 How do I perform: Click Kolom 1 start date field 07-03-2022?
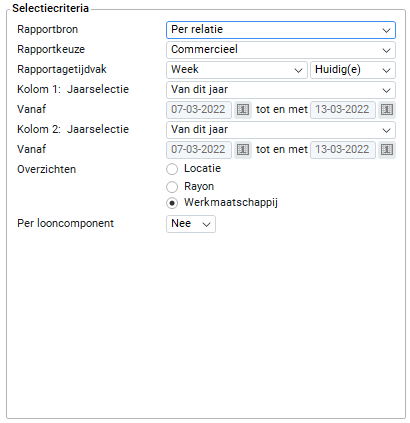(x=199, y=110)
